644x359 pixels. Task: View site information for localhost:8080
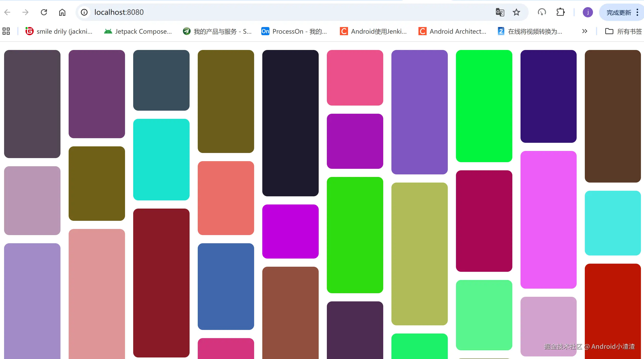[84, 12]
